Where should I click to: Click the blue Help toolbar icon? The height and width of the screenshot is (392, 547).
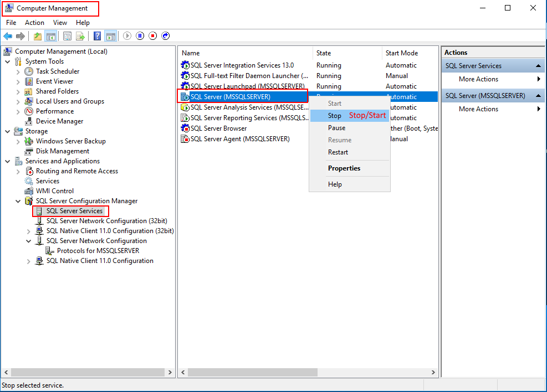click(98, 36)
